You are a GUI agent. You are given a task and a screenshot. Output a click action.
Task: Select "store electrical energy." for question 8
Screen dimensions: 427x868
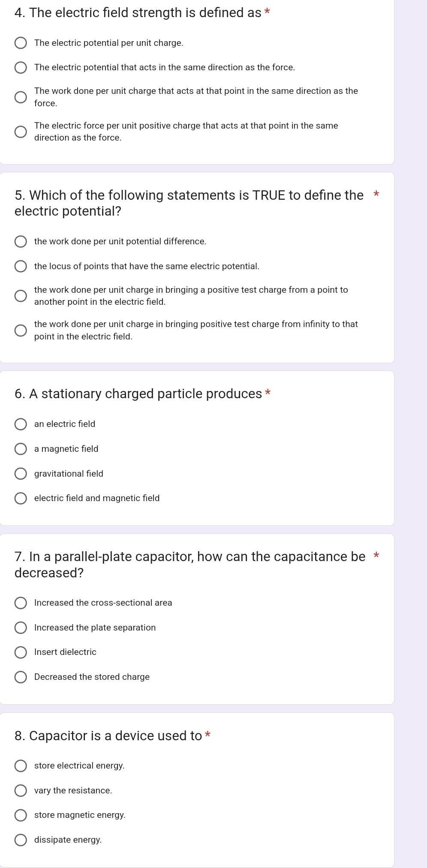21,766
